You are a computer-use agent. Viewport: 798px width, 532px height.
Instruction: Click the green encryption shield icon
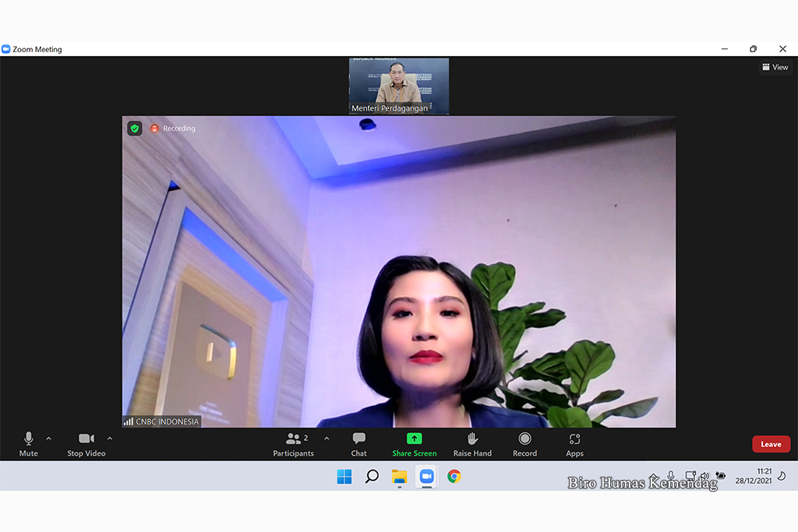coord(135,129)
